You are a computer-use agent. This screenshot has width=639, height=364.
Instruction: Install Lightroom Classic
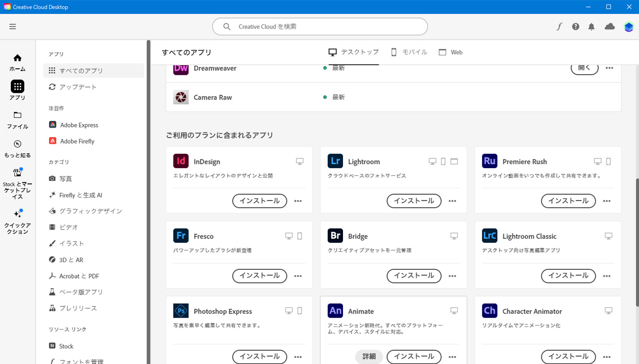pos(568,276)
